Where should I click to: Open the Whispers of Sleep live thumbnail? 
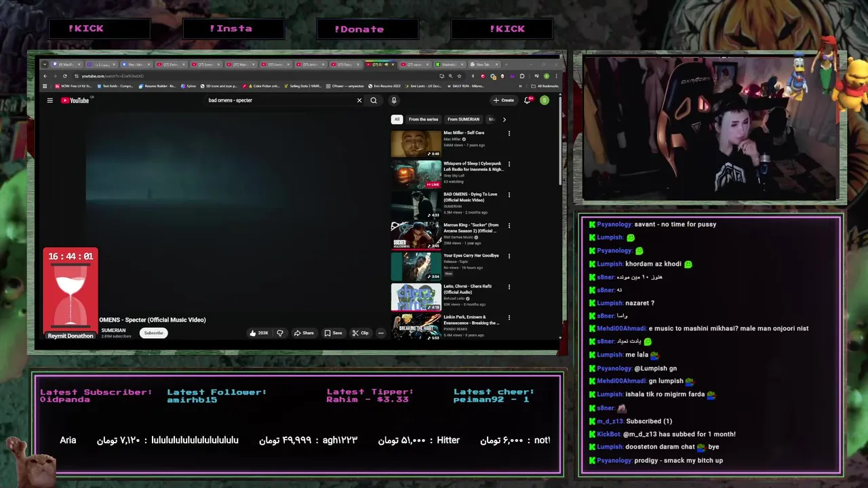[x=416, y=174]
